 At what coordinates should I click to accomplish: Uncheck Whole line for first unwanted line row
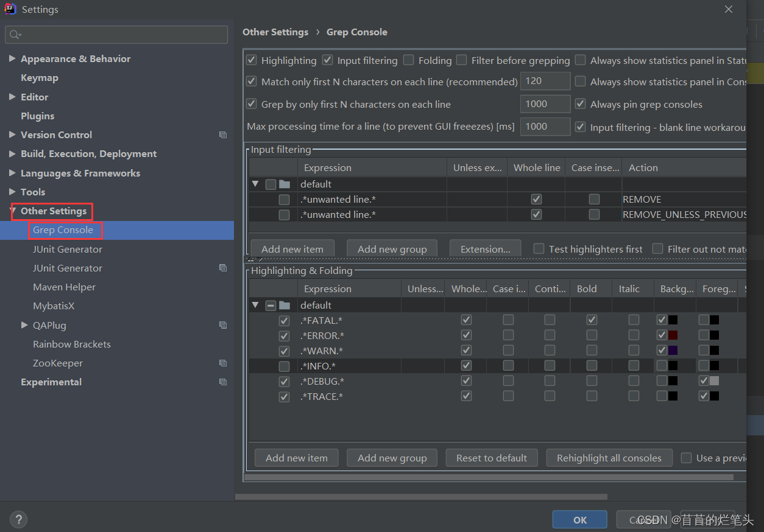click(x=536, y=199)
